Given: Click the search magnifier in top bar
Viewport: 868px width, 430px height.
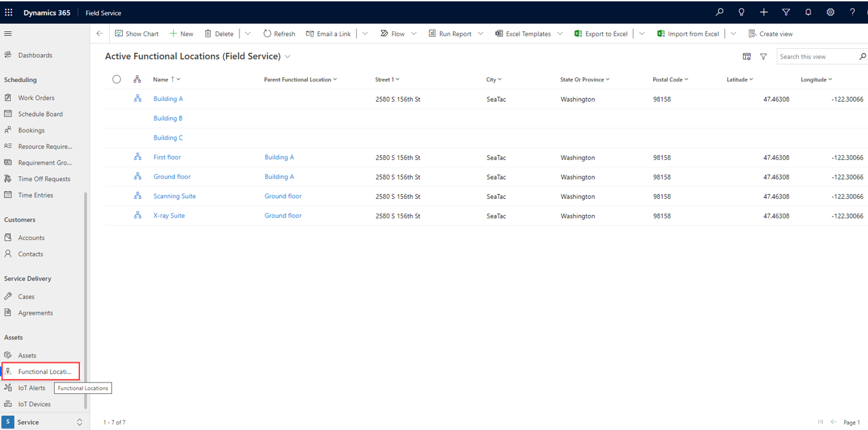Looking at the screenshot, I should 719,12.
